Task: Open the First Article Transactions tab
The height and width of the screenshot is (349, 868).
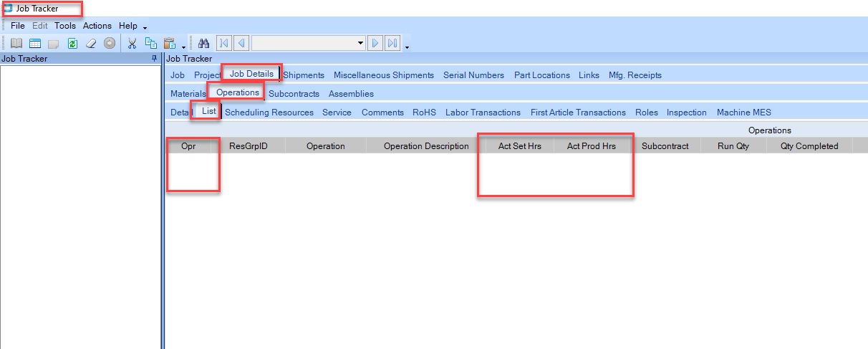Action: pos(578,113)
